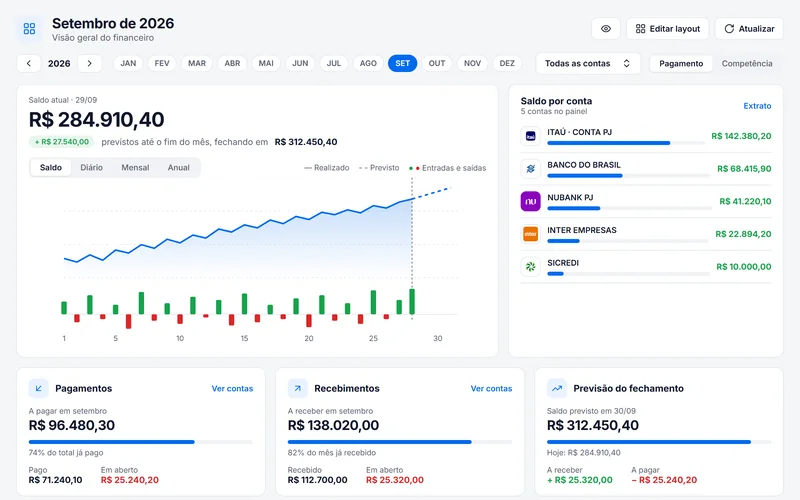The image size is (800, 500).
Task: Click the orange Inter logo icon
Action: point(531,234)
